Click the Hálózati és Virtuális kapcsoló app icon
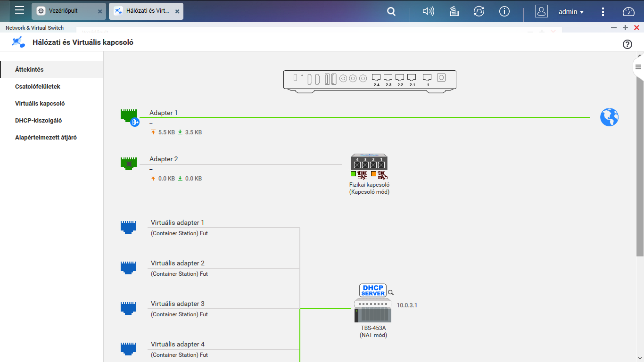 [x=18, y=42]
